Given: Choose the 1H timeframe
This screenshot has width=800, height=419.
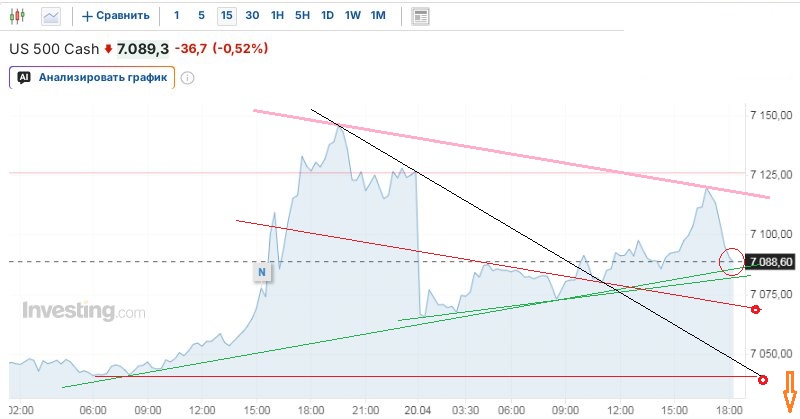Looking at the screenshot, I should pyautogui.click(x=277, y=15).
